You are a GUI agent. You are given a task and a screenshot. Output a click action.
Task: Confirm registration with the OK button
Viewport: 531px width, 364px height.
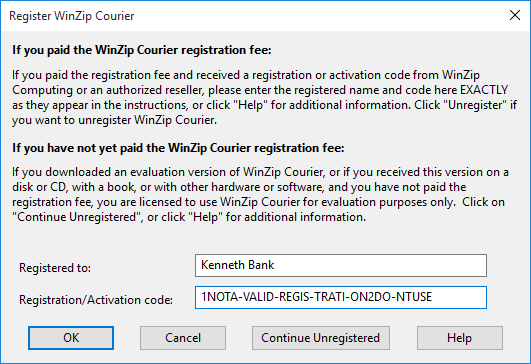coord(71,338)
